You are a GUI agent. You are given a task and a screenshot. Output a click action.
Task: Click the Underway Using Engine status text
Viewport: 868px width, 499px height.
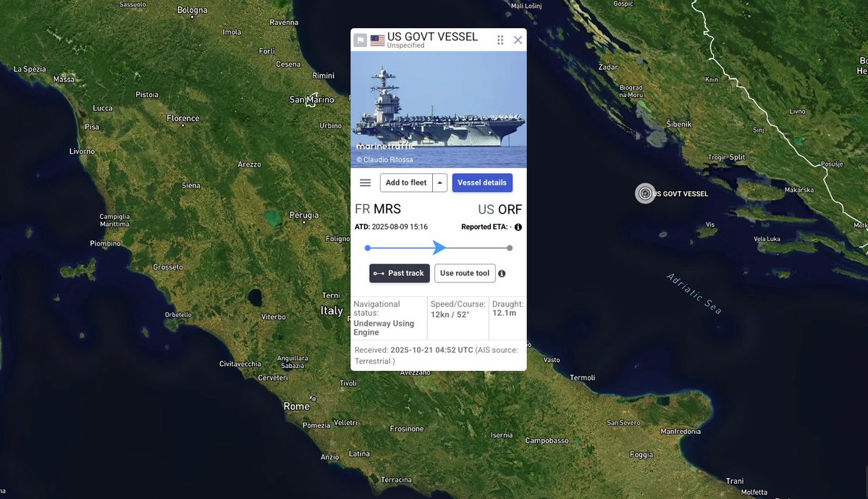pos(384,328)
